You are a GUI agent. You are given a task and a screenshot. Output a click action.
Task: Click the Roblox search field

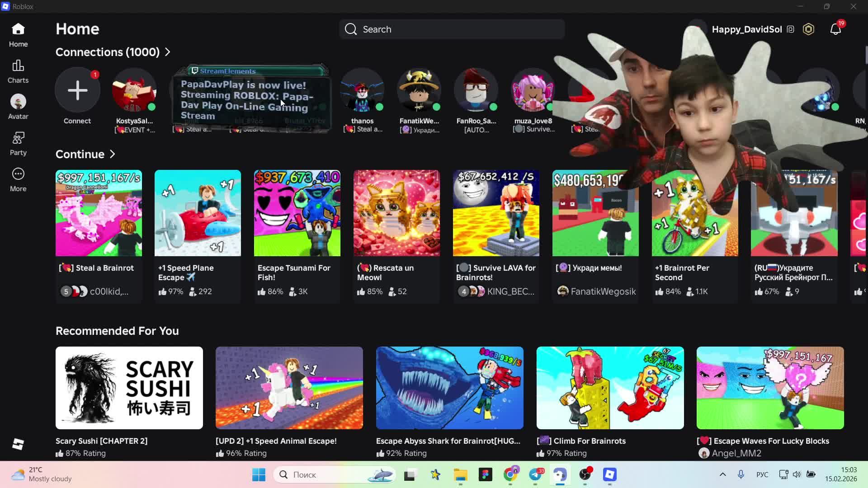[452, 29]
